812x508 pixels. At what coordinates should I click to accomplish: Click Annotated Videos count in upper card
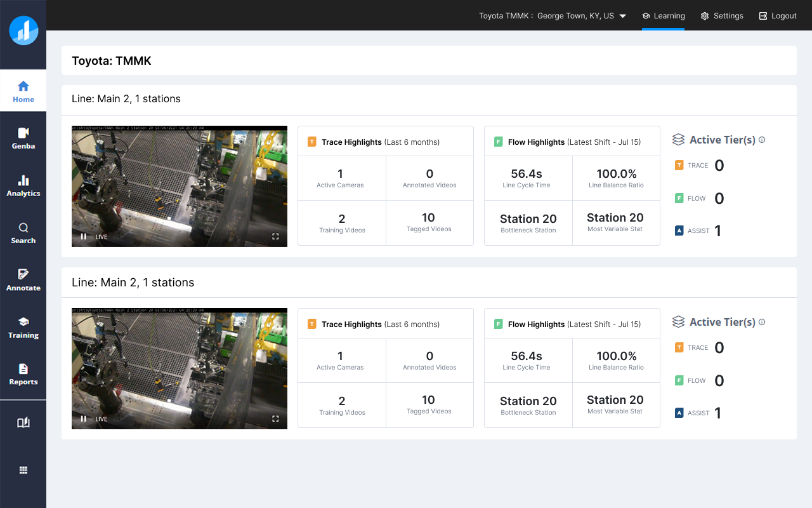click(429, 173)
